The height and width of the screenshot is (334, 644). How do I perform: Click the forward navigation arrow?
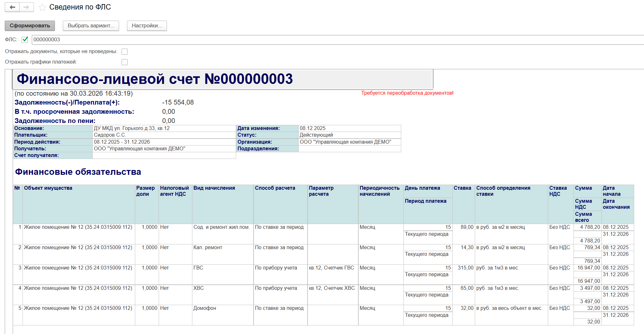(x=27, y=7)
